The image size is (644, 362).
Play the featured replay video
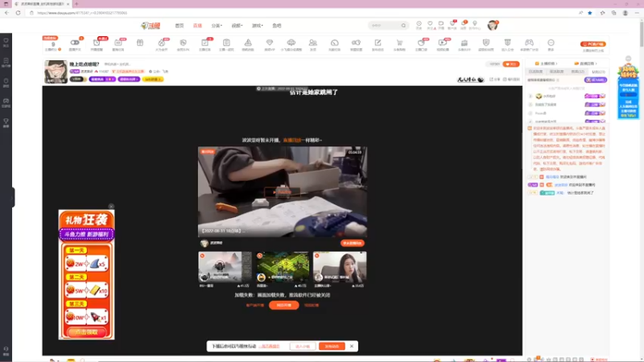[283, 191]
